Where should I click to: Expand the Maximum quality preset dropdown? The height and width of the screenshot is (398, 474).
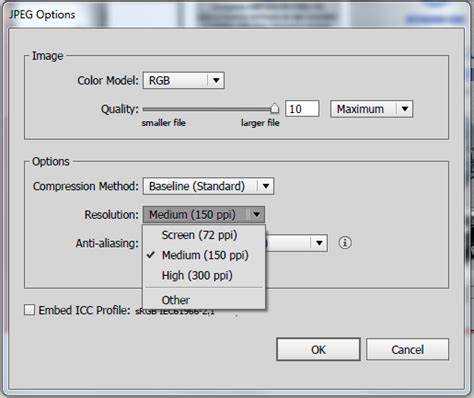point(371,109)
